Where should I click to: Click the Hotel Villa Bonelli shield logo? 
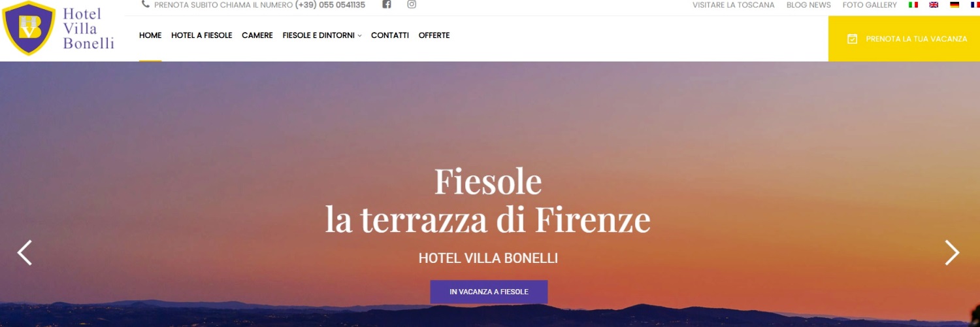click(x=29, y=28)
